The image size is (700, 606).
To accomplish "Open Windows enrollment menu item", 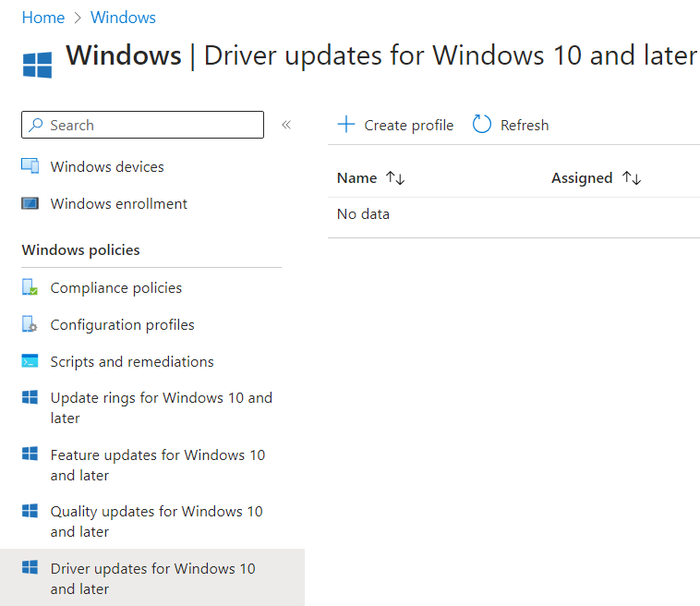I will (119, 203).
